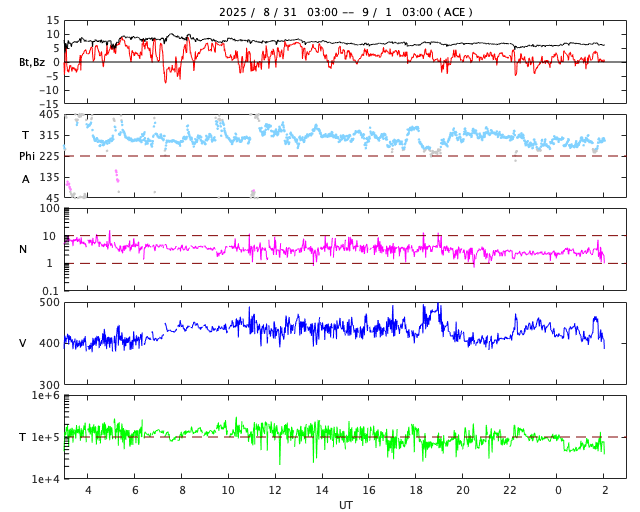Screen dimensions: 640x512
Task: Click the 100 tick on the N axis
Action: pyautogui.click(x=49, y=209)
